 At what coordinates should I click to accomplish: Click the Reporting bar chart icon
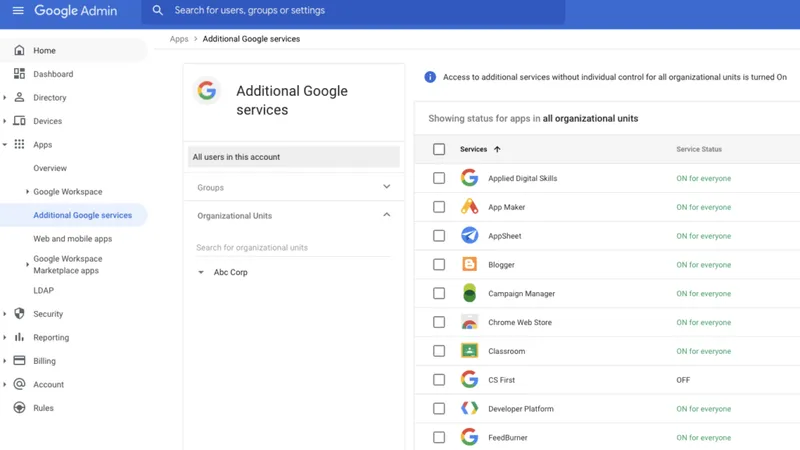click(19, 337)
